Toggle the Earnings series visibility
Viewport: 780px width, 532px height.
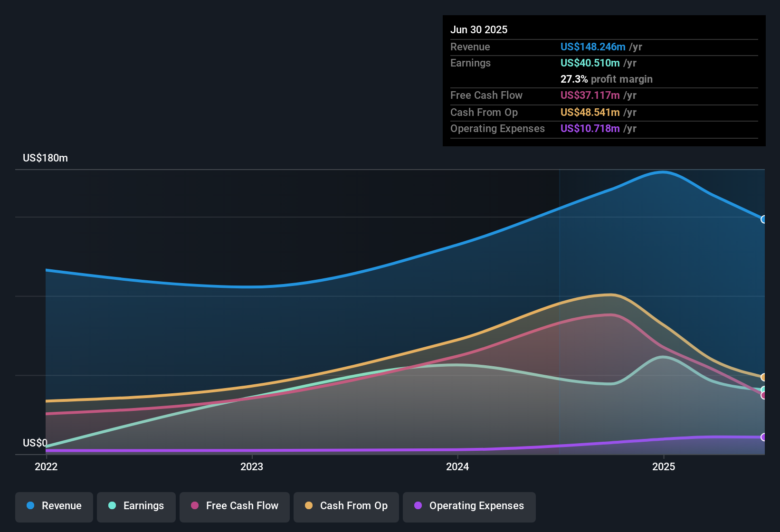coord(136,506)
